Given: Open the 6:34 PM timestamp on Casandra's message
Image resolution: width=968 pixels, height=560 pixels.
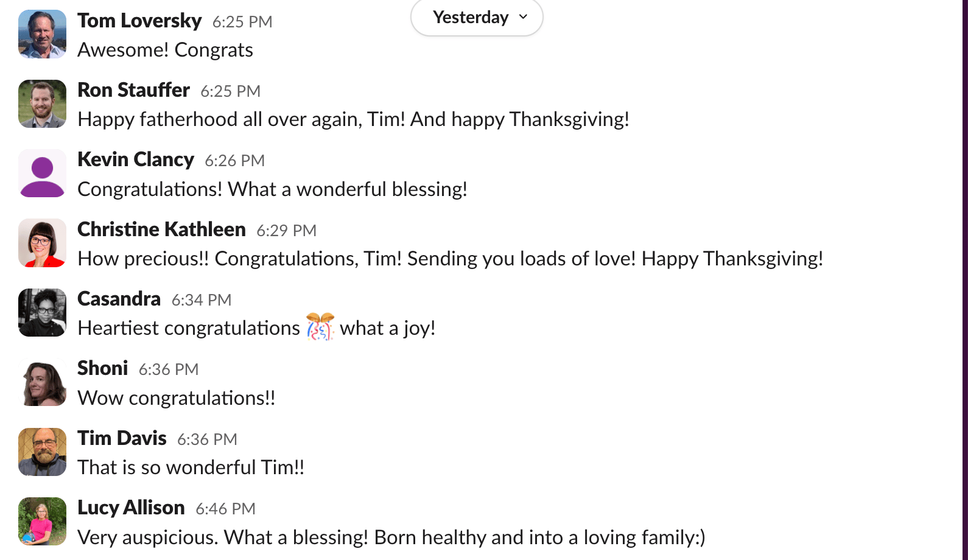Looking at the screenshot, I should [202, 300].
